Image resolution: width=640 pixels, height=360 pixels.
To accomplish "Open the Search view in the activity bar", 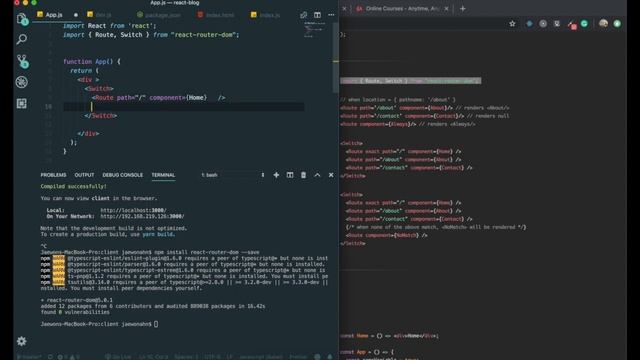I will click(22, 39).
